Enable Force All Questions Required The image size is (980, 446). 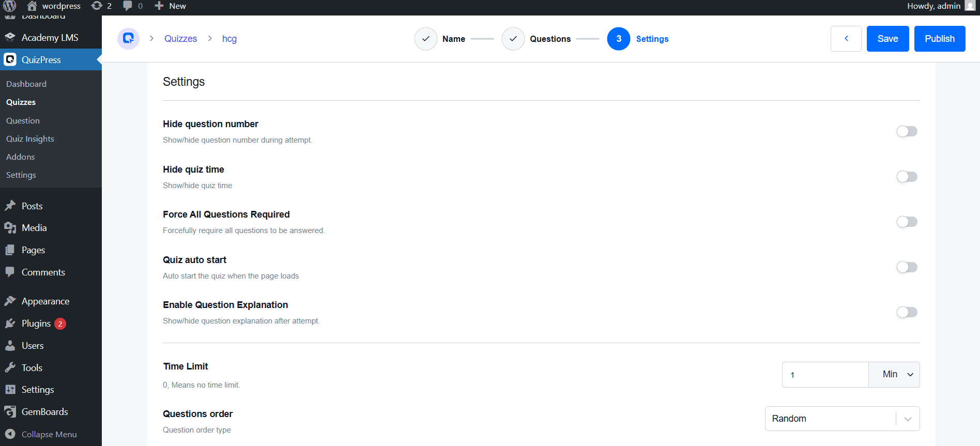(907, 222)
